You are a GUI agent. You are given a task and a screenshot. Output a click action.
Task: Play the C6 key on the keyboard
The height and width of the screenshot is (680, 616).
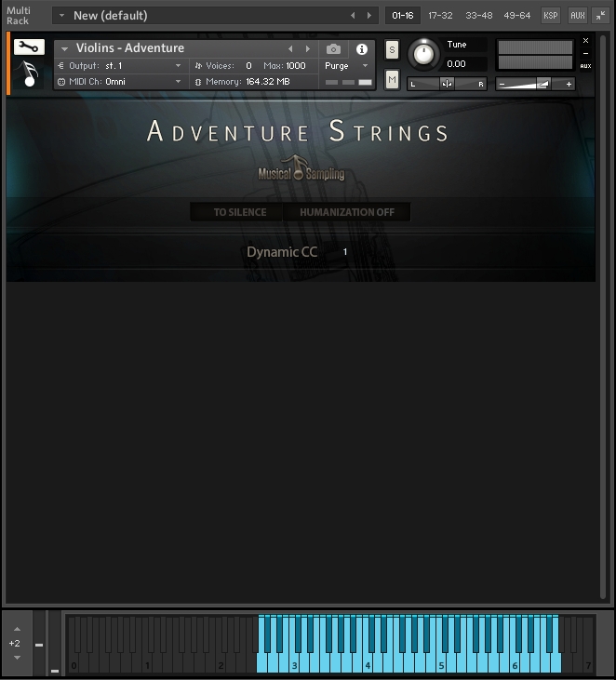click(515, 663)
